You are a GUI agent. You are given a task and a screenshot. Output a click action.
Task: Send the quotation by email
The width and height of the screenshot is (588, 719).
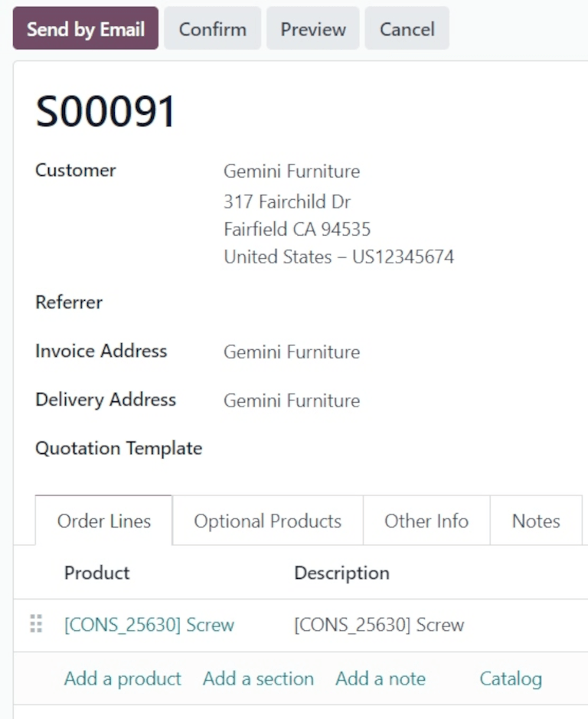tap(84, 28)
